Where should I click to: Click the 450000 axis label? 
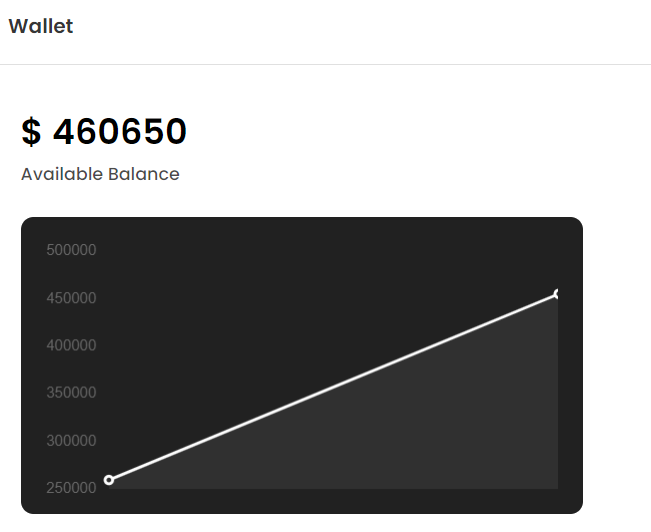pos(71,298)
